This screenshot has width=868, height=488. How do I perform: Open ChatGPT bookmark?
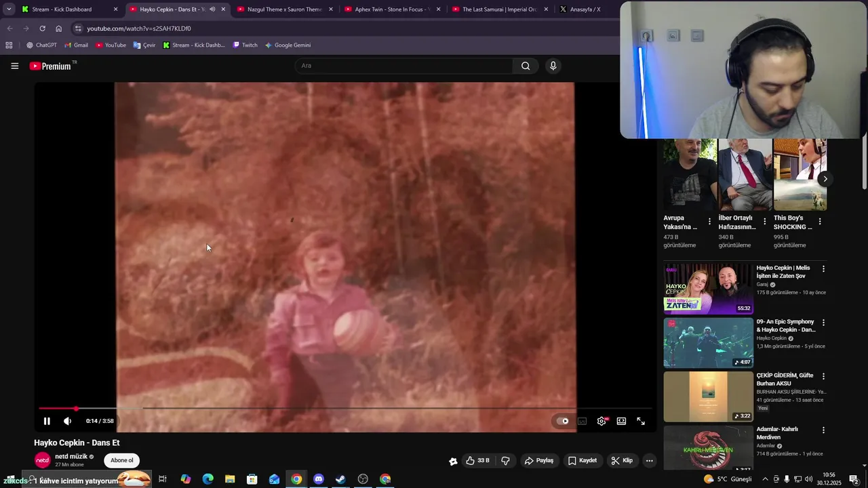(41, 45)
